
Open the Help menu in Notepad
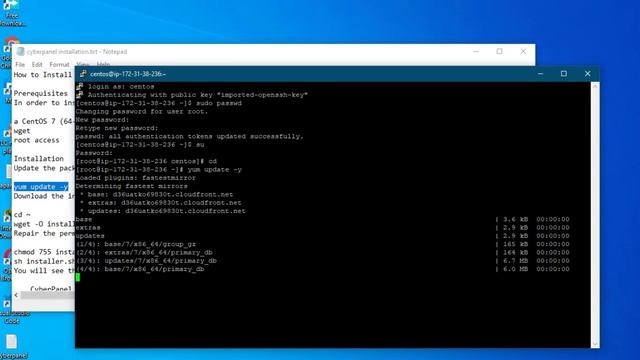[103, 64]
